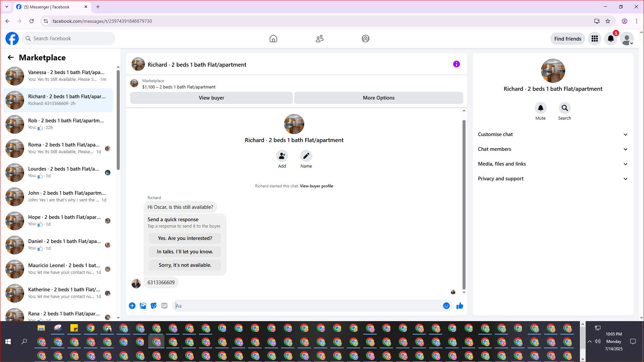Open the notifications bell icon

(610, 39)
